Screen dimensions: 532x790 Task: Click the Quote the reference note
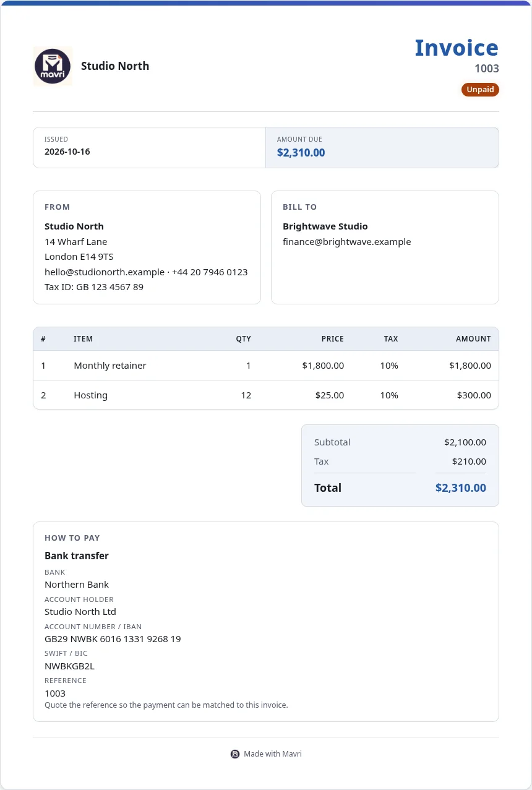coord(166,705)
